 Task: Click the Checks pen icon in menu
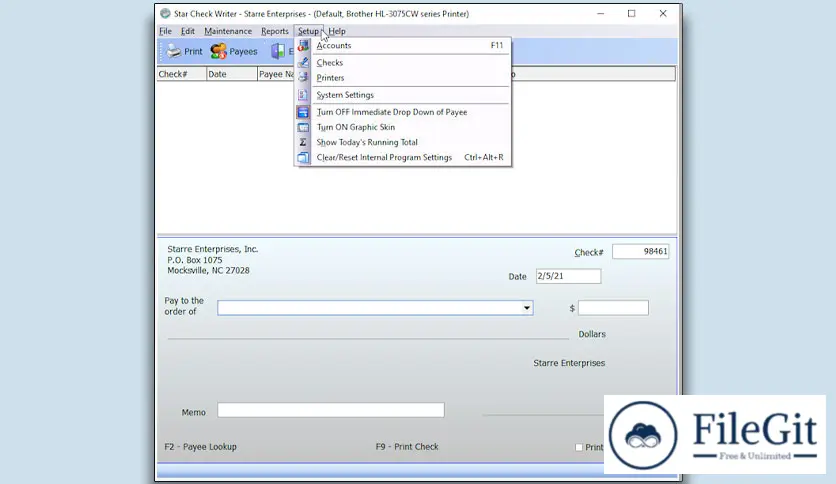click(303, 62)
